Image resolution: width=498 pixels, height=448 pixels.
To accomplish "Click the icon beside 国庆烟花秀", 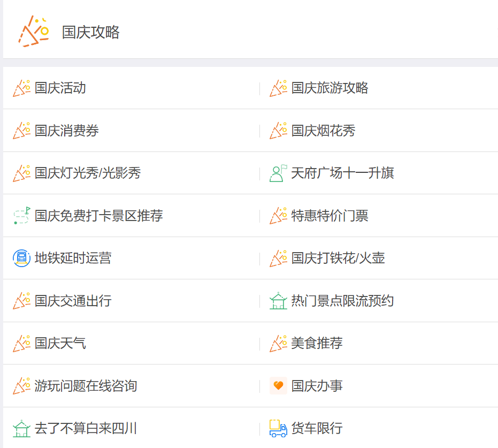I will [278, 131].
